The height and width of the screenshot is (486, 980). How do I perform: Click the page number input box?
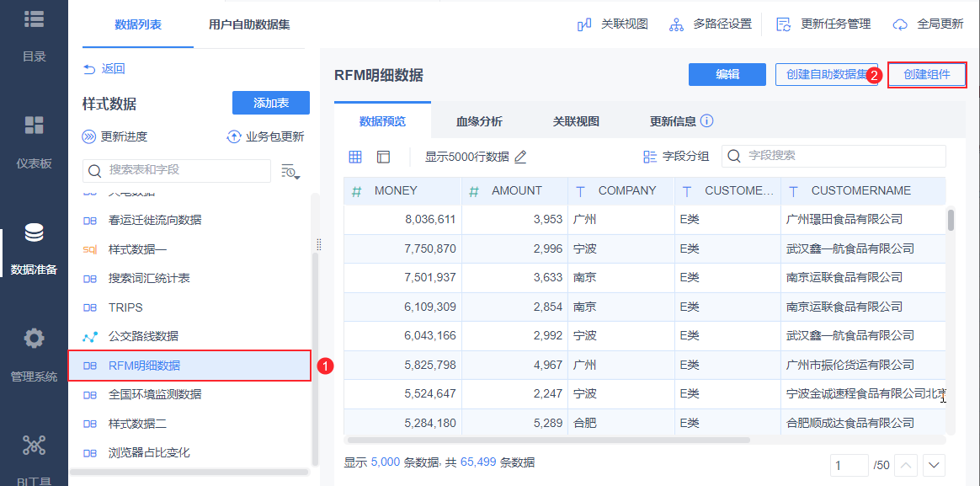850,465
